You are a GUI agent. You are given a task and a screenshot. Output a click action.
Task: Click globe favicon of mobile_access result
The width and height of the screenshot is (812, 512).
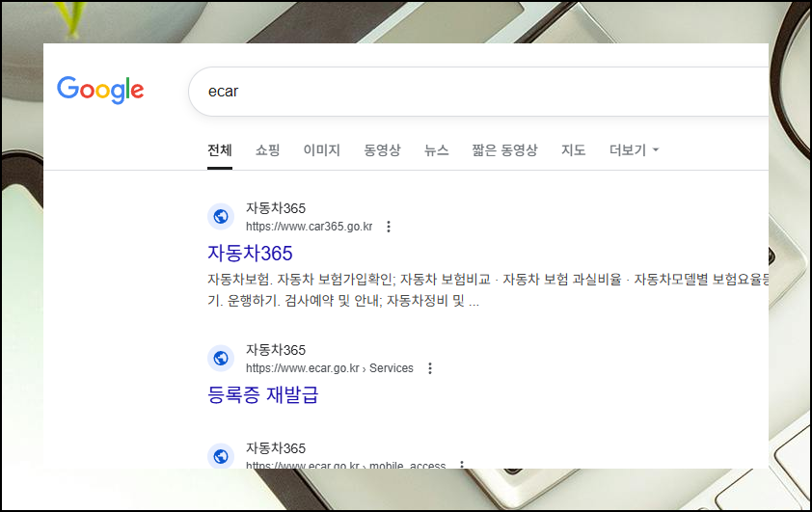[221, 456]
